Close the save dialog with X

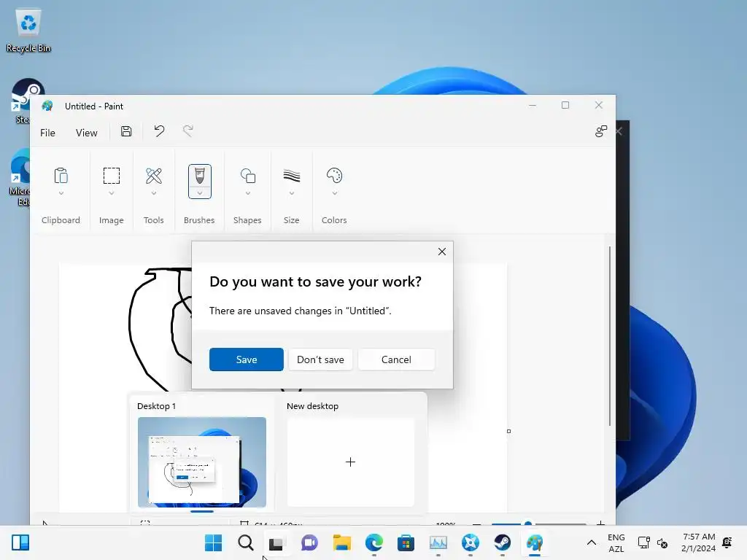(442, 252)
